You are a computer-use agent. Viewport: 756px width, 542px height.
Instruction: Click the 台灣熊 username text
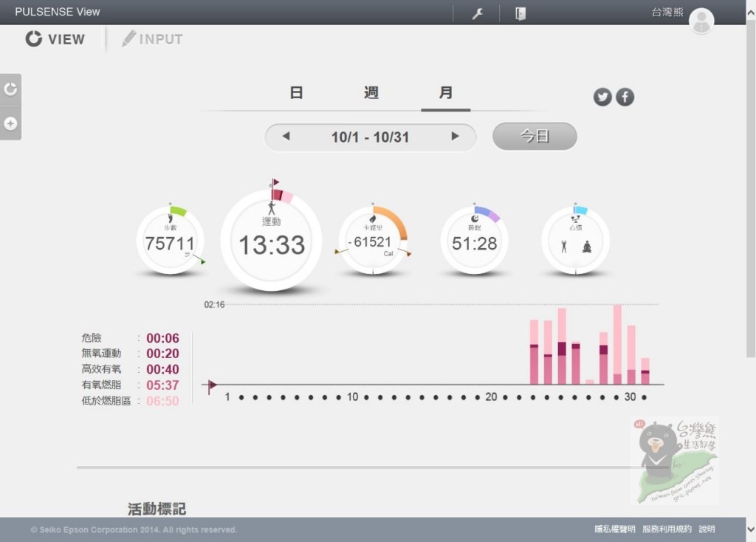pyautogui.click(x=667, y=12)
